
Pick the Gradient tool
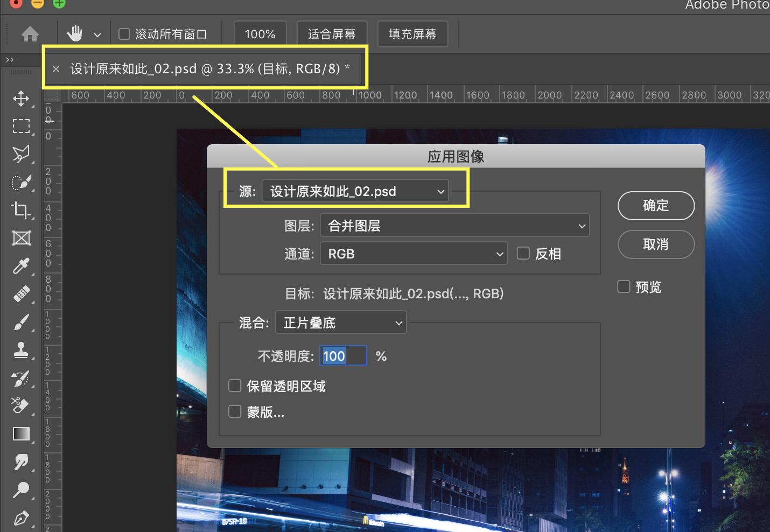coord(22,434)
